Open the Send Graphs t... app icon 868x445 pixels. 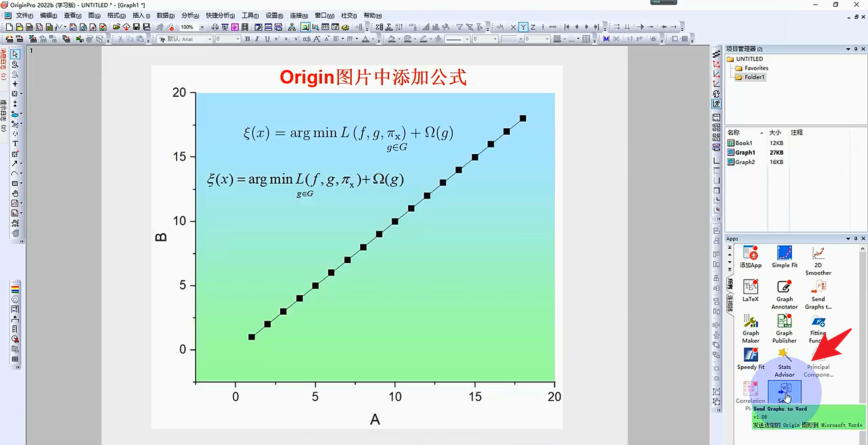[x=818, y=295]
